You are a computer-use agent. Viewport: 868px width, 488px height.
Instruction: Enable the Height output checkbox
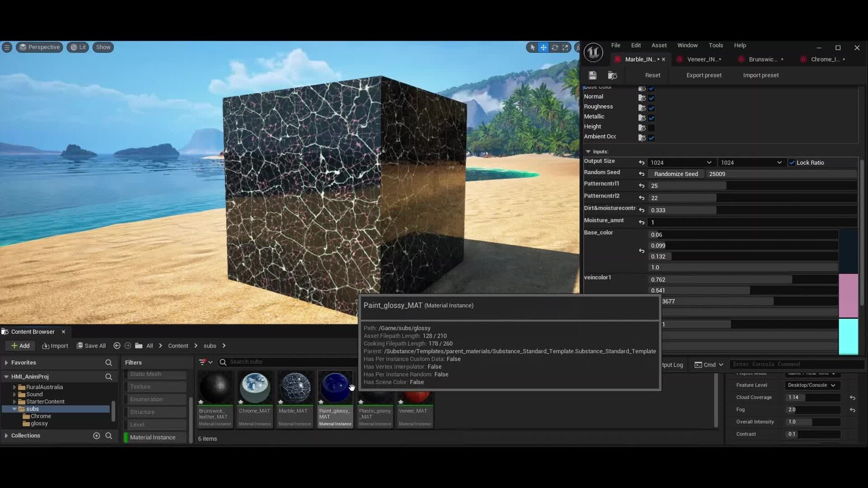651,128
